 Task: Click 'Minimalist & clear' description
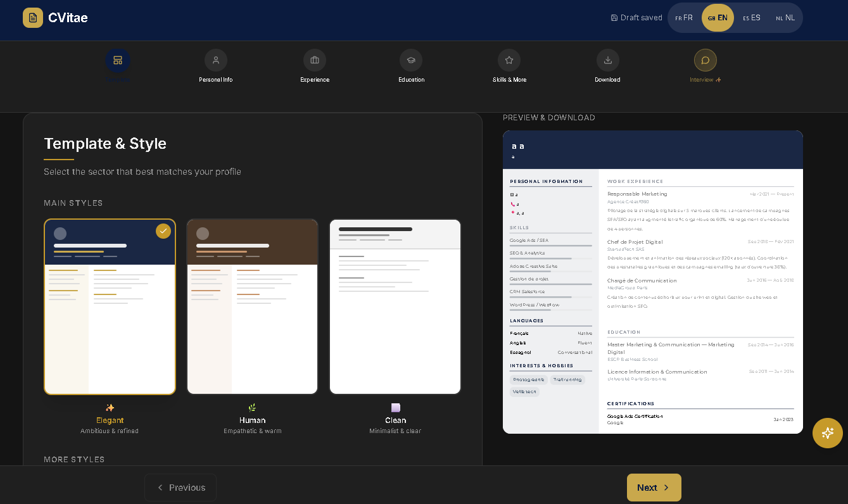tap(395, 431)
